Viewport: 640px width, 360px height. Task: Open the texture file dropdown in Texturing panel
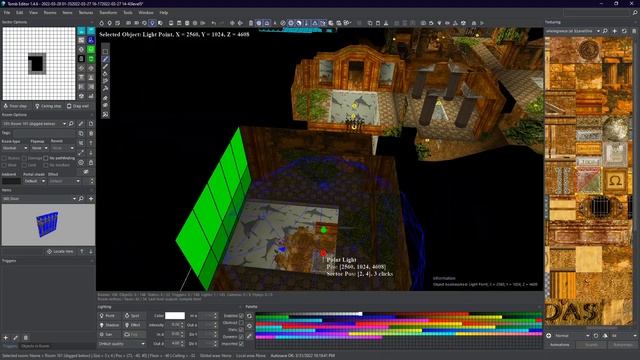[x=573, y=31]
